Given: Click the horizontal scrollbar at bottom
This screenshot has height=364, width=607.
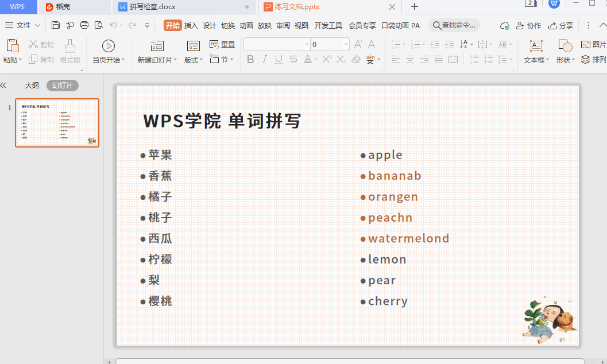Looking at the screenshot, I should point(350,361).
